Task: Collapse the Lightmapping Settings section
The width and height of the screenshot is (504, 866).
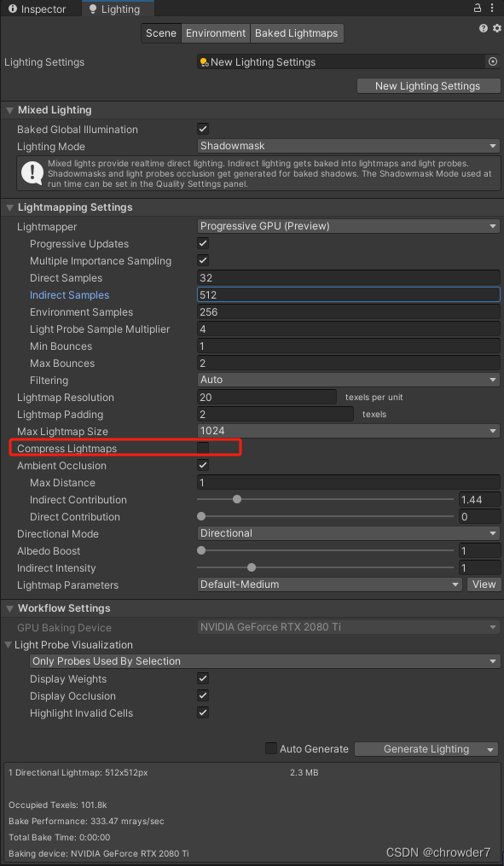Action: point(9,206)
